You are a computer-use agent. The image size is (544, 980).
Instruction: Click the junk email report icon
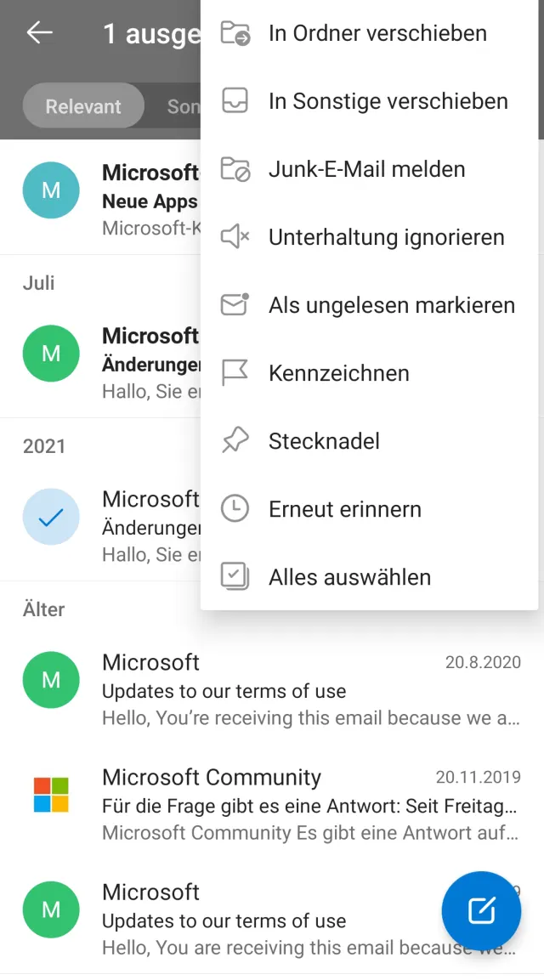[x=235, y=169]
